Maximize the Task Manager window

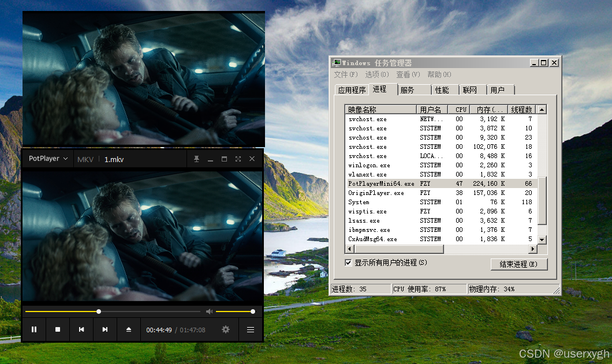tap(544, 63)
